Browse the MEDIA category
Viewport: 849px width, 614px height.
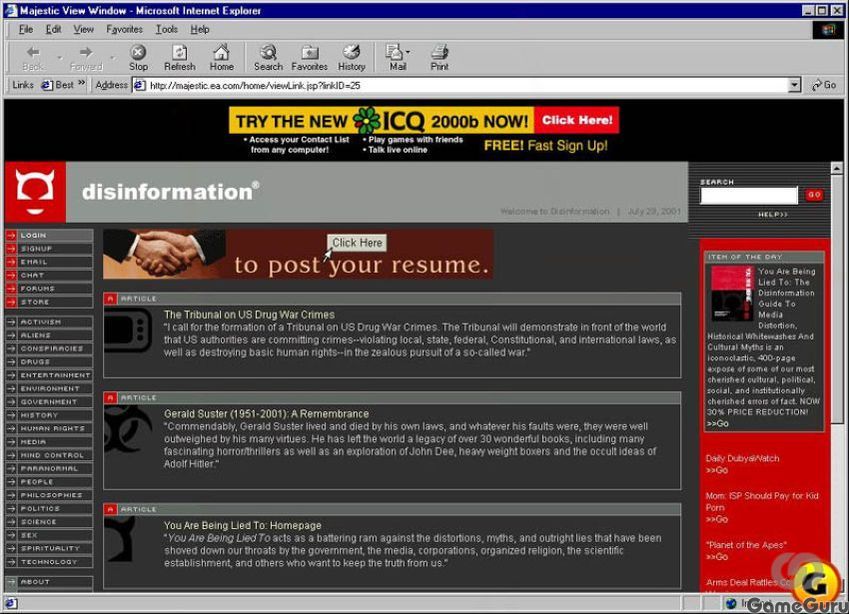(x=49, y=442)
